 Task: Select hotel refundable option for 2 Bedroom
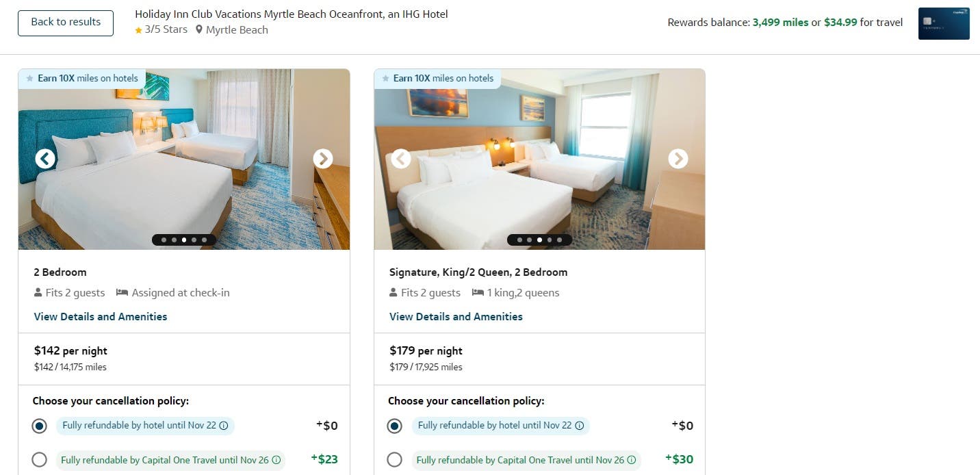(40, 426)
